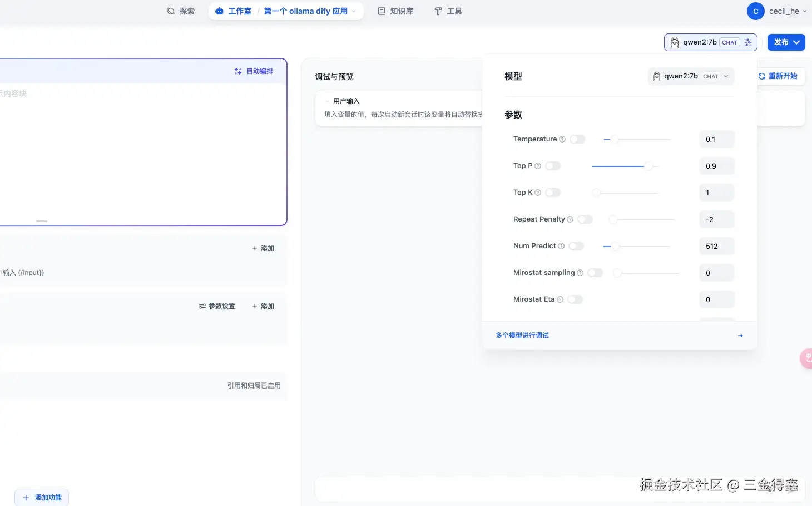Viewport: 812px width, 506px height.
Task: Enable the Top K toggle
Action: tap(553, 193)
